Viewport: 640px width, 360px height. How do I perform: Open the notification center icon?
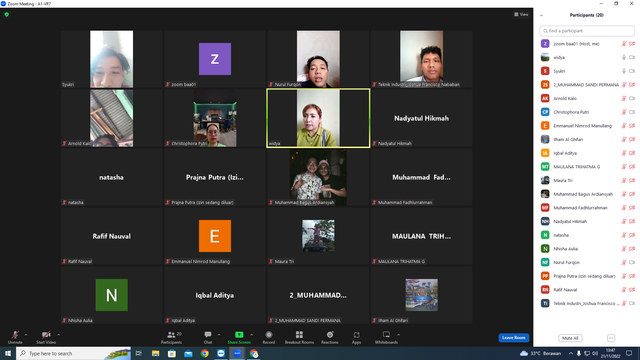tap(629, 353)
